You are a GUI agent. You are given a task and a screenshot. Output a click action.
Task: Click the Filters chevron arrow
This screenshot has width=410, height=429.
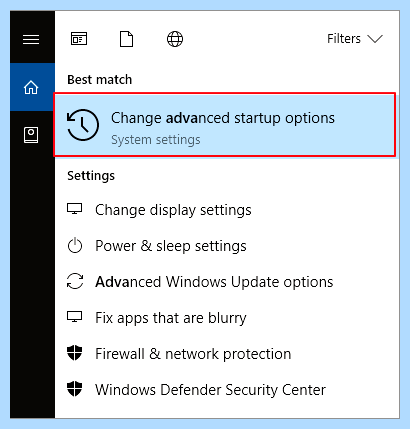[375, 39]
